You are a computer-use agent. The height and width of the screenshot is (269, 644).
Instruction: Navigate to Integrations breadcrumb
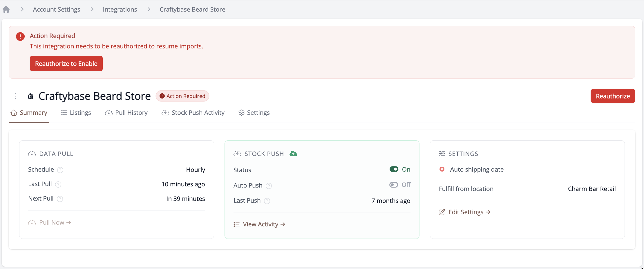[x=120, y=10]
